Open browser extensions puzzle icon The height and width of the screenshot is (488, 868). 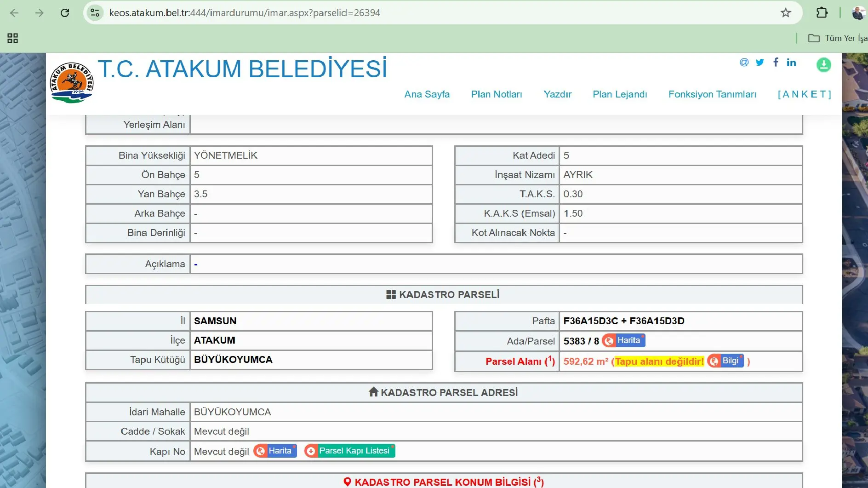(x=822, y=13)
